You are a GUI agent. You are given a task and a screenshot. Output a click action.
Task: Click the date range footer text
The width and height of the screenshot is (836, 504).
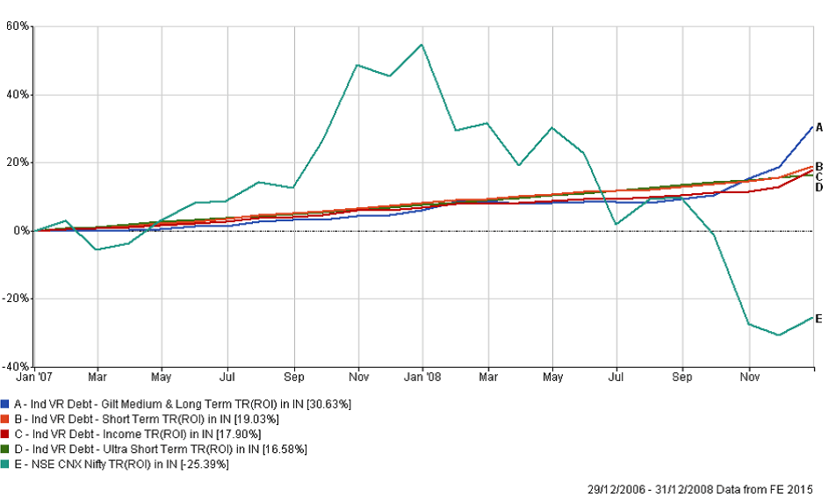(x=700, y=489)
